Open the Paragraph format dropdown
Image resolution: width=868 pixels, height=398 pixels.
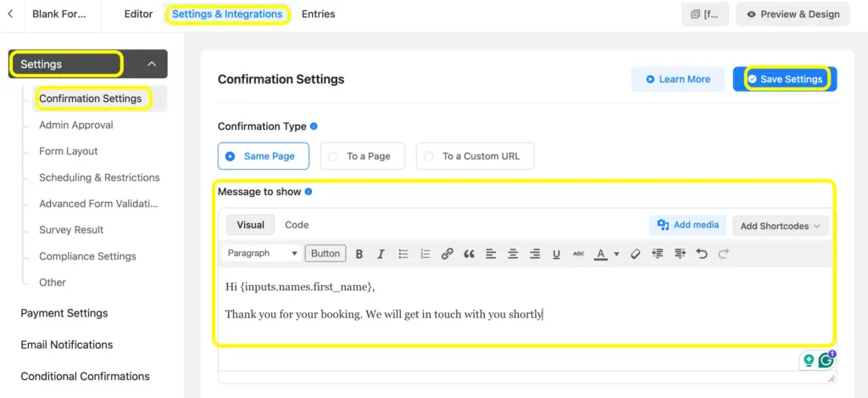[263, 254]
